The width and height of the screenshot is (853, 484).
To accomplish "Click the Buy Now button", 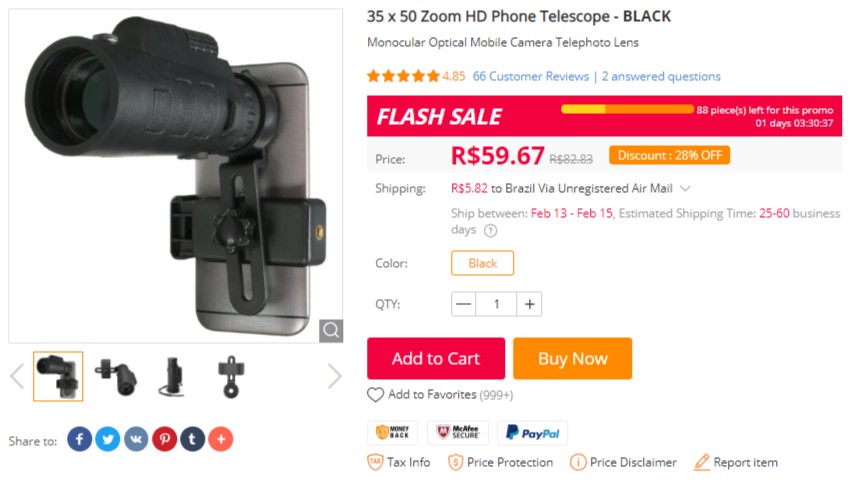I will pos(572,358).
